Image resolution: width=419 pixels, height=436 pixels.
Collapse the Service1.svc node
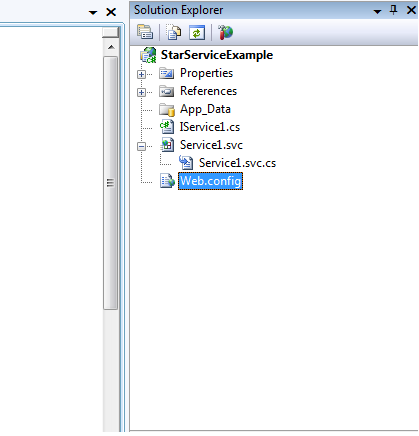pyautogui.click(x=141, y=146)
